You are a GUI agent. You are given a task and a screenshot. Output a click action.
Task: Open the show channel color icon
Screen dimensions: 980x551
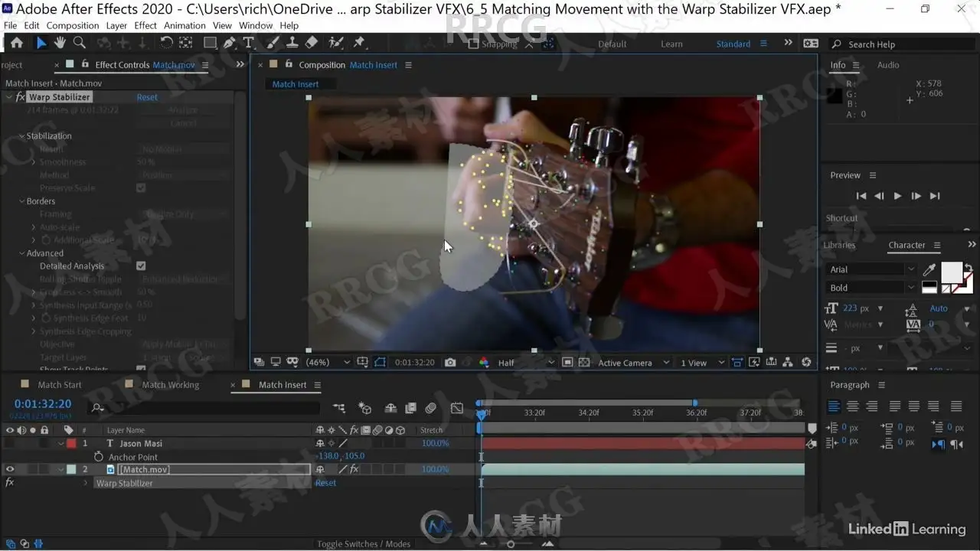tap(483, 363)
